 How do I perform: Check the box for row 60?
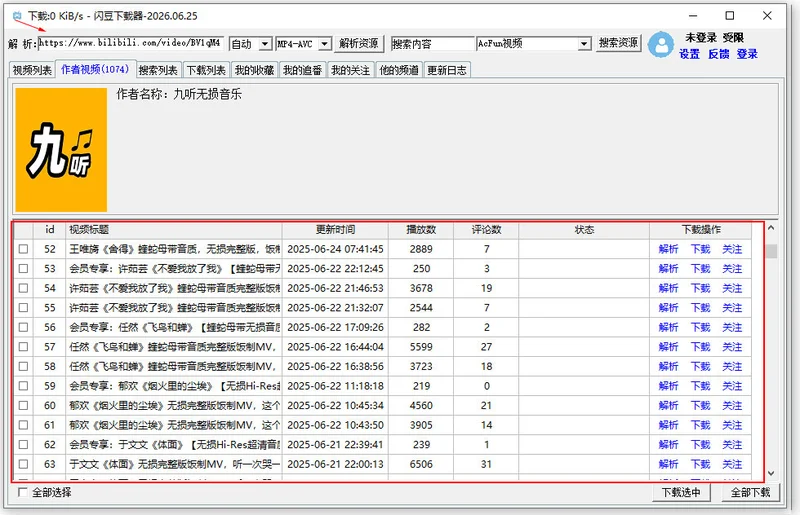(23, 405)
